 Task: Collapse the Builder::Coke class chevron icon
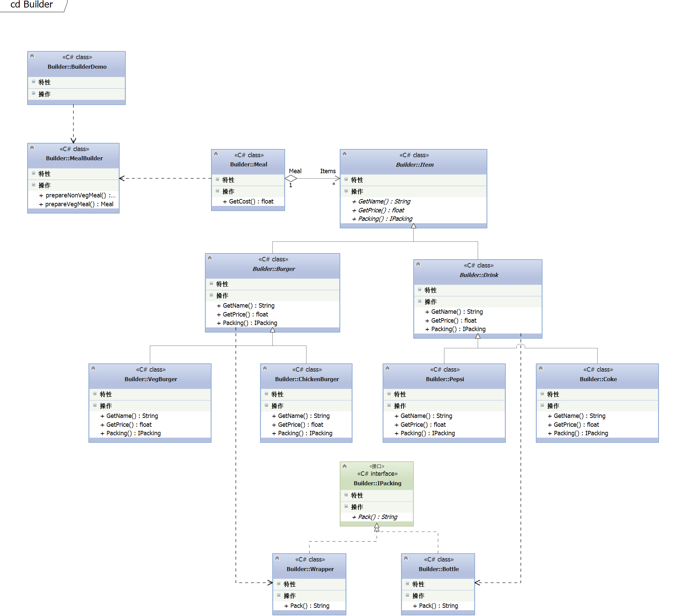[541, 368]
